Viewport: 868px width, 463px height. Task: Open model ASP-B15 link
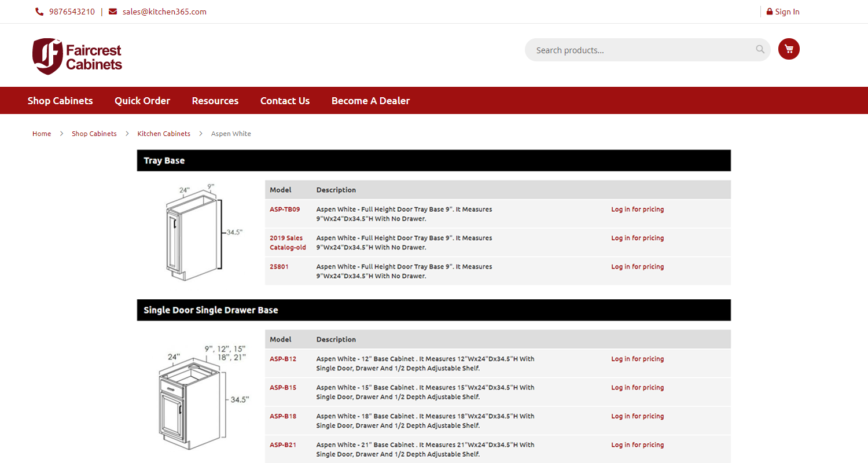click(283, 388)
